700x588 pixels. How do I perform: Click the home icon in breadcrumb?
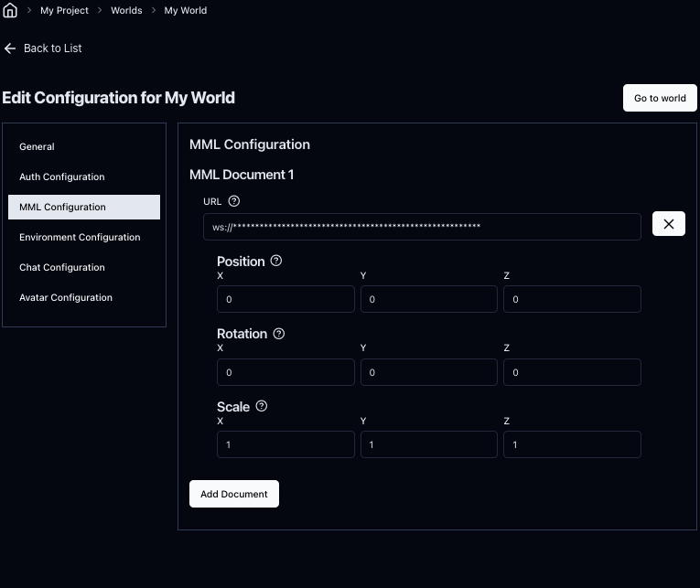[10, 11]
